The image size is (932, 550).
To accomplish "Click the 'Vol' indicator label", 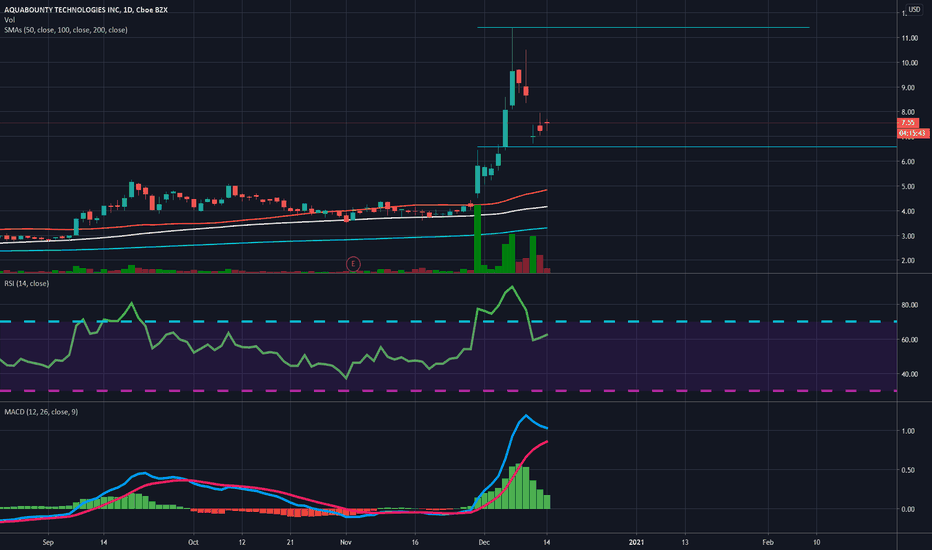I will [x=9, y=20].
